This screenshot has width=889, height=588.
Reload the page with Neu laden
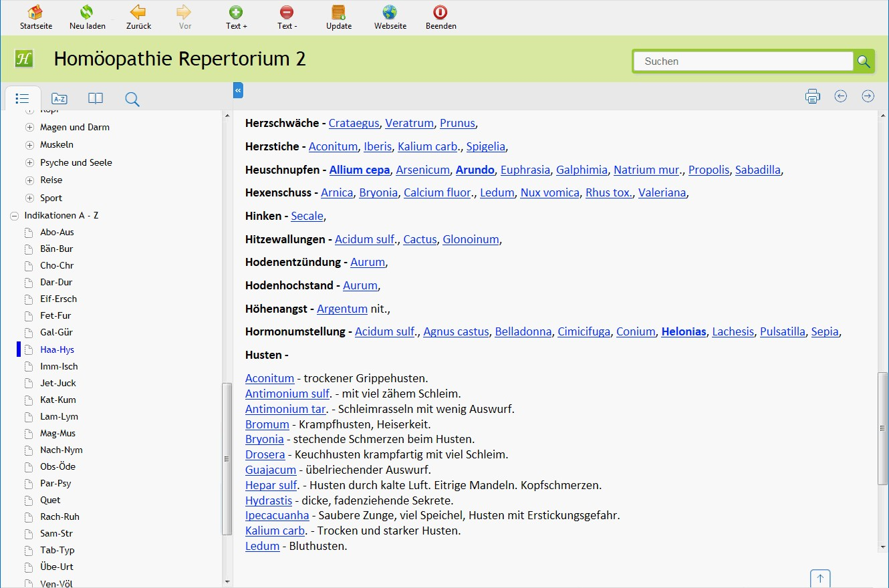point(87,13)
